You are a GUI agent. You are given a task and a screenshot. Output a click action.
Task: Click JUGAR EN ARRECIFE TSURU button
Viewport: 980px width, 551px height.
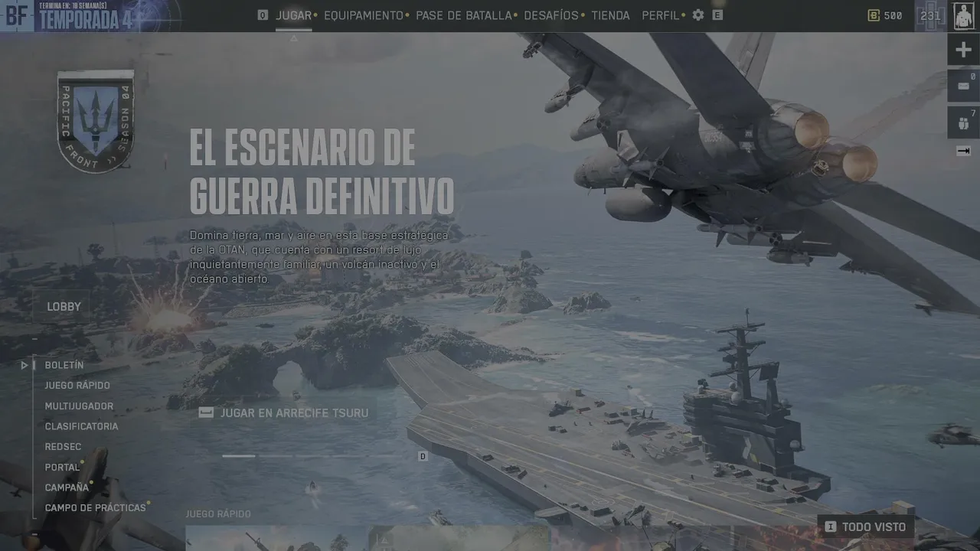pyautogui.click(x=285, y=413)
